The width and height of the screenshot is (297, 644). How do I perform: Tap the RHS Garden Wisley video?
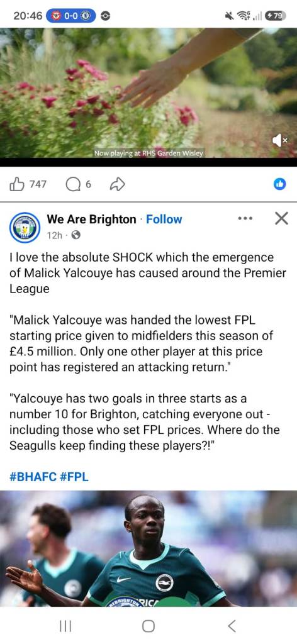pyautogui.click(x=148, y=93)
